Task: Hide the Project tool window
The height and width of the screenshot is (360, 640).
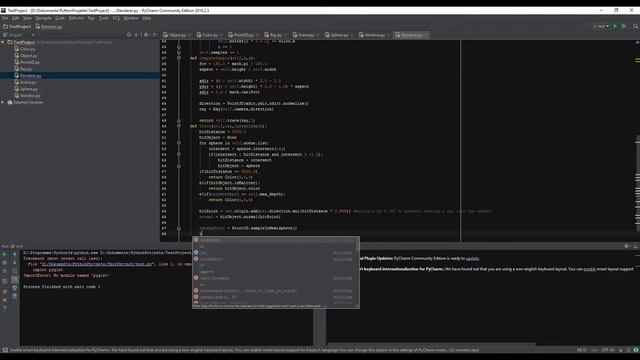Action: [x=155, y=35]
